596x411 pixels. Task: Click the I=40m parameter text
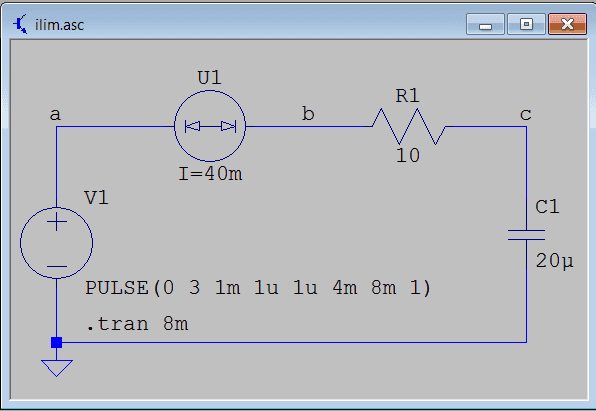(210, 174)
